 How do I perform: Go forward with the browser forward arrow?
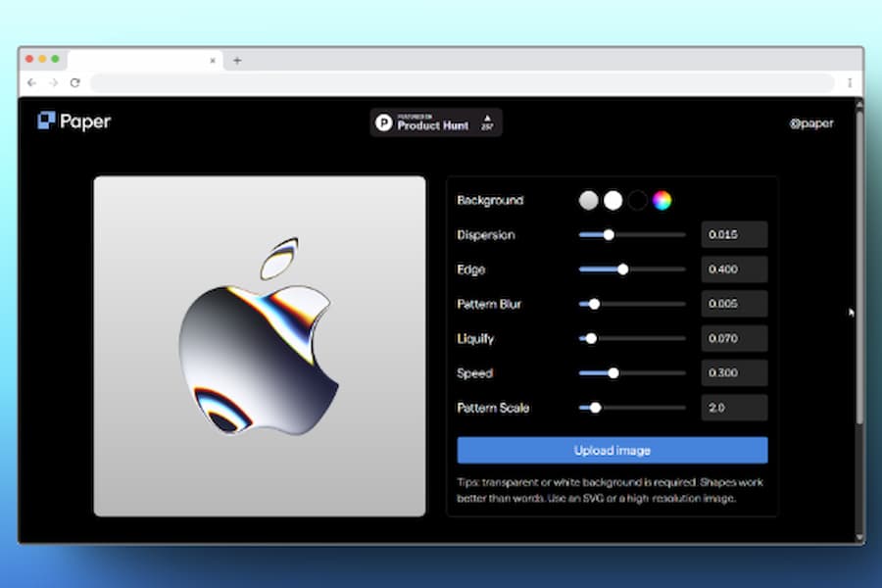(x=54, y=82)
